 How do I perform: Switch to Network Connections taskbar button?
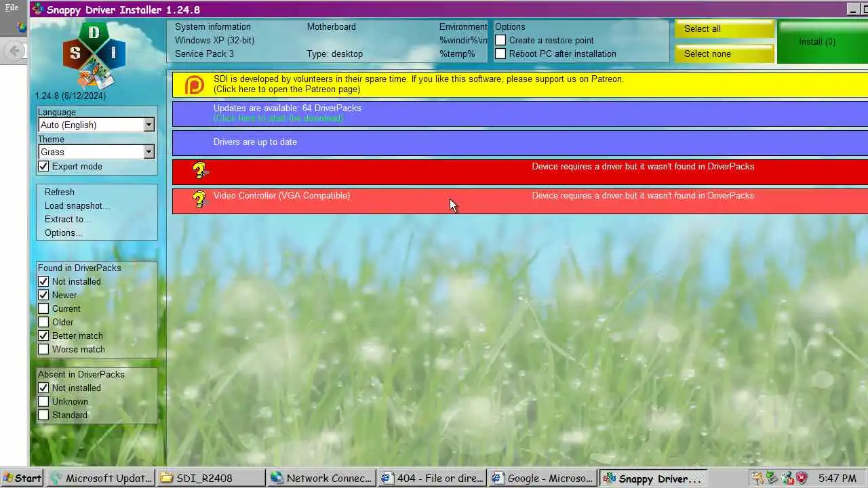coord(321,478)
